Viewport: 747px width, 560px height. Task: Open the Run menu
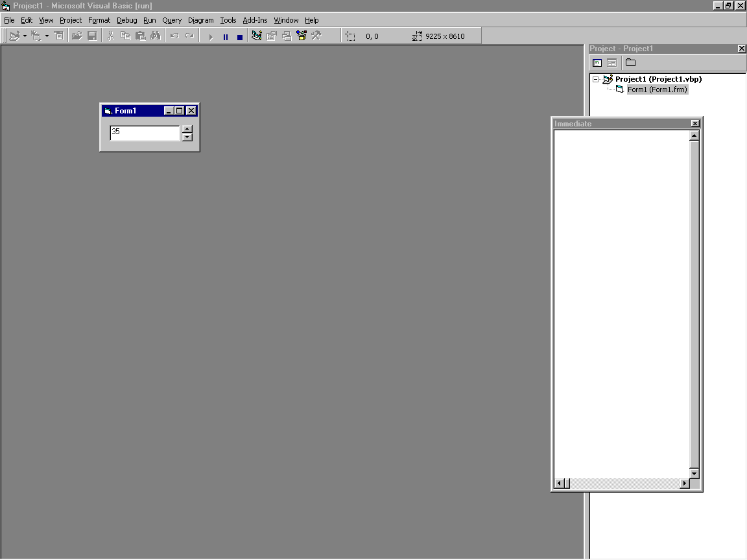tap(150, 20)
